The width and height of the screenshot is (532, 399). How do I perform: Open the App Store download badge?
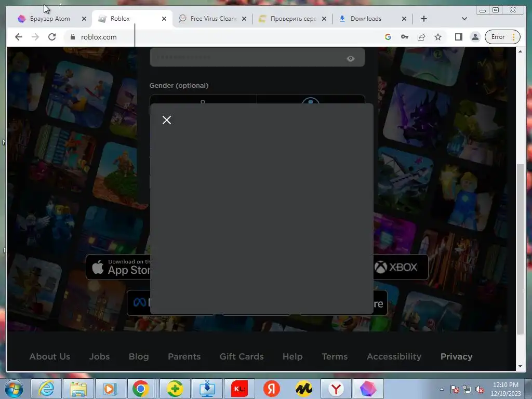[x=118, y=267]
